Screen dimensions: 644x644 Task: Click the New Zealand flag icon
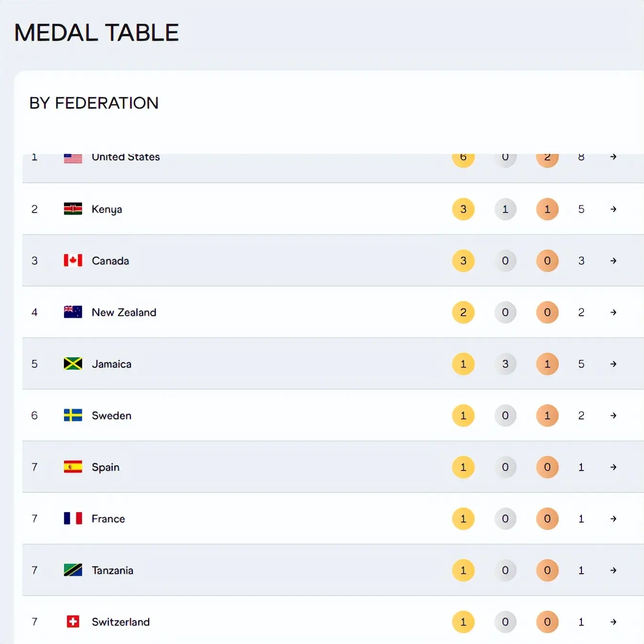click(x=73, y=312)
